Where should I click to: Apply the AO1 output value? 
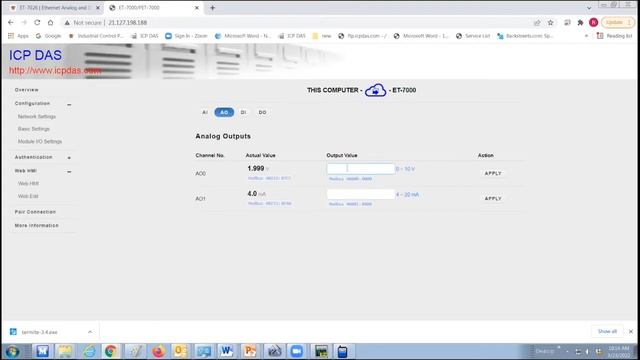pos(493,198)
